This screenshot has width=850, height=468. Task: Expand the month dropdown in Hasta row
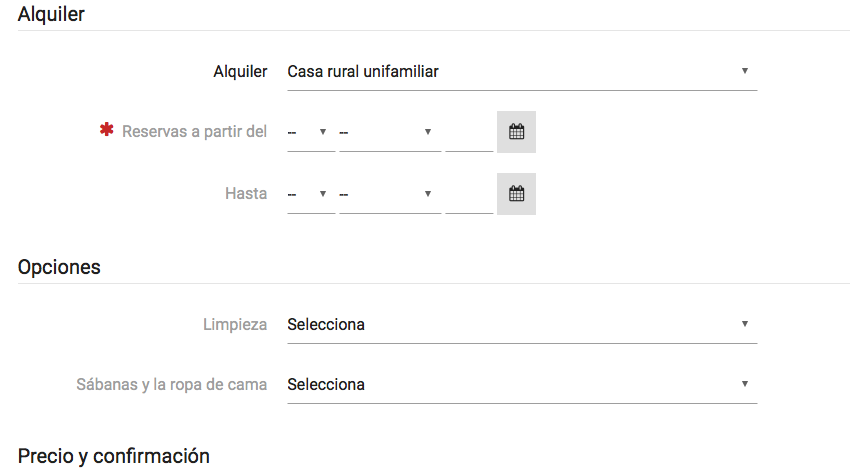(390, 194)
